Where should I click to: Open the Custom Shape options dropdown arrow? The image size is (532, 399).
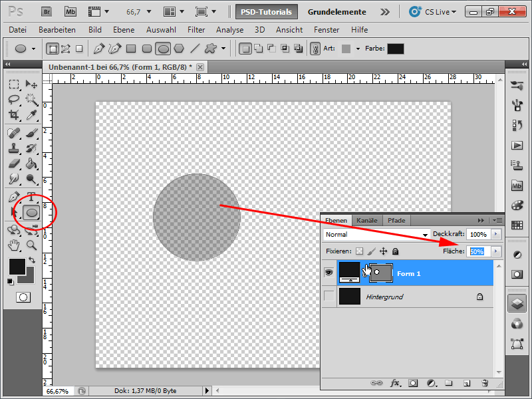pos(223,49)
